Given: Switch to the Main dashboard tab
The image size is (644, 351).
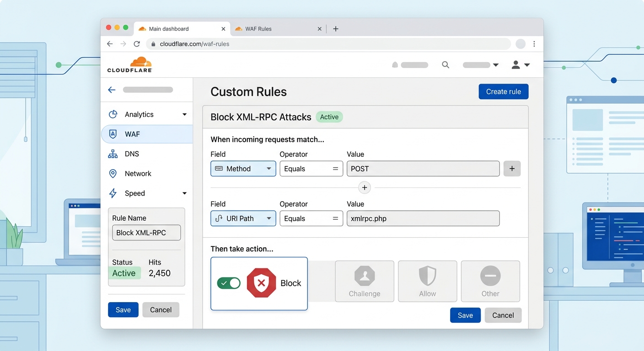Looking at the screenshot, I should 182,29.
